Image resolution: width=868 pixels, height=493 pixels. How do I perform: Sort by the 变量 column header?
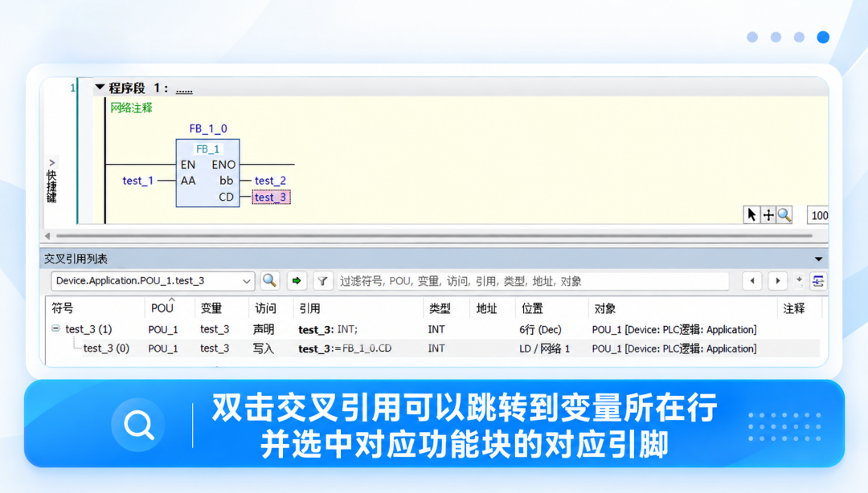click(211, 308)
